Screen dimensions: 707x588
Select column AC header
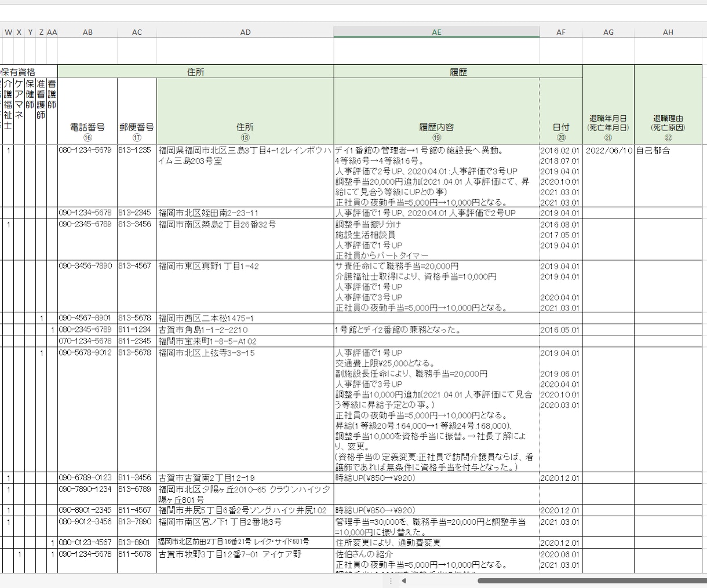(137, 32)
